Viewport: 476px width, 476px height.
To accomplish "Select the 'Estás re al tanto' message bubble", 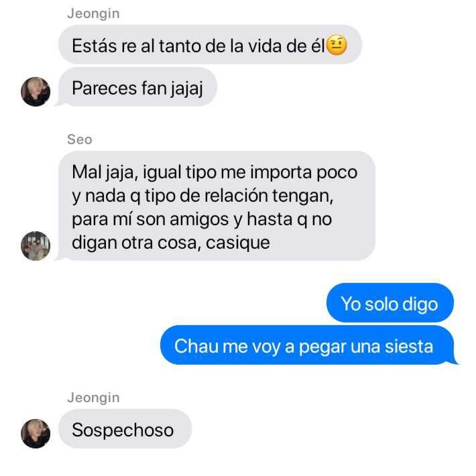I will point(210,45).
